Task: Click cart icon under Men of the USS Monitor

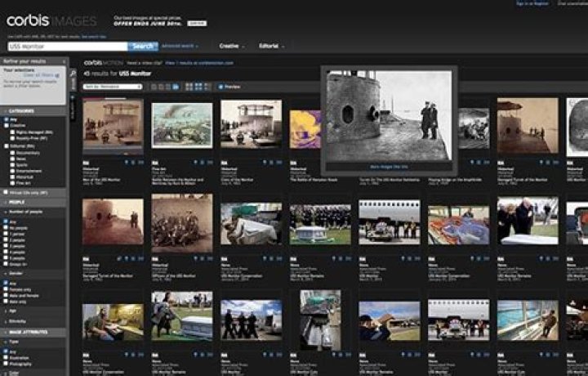Action: point(133,163)
